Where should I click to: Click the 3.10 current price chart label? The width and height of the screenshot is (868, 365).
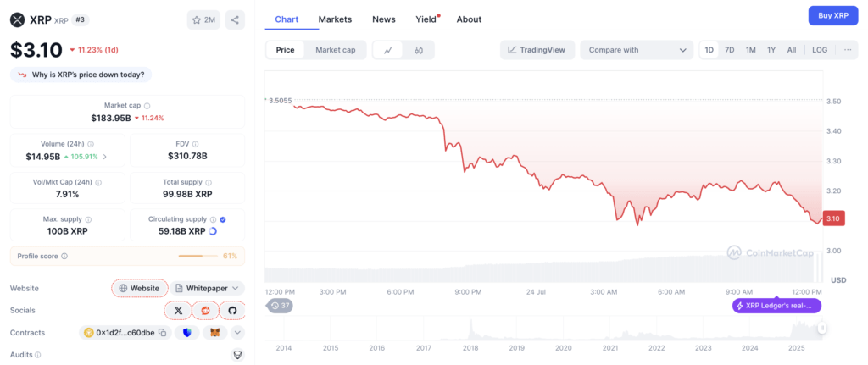coord(833,219)
